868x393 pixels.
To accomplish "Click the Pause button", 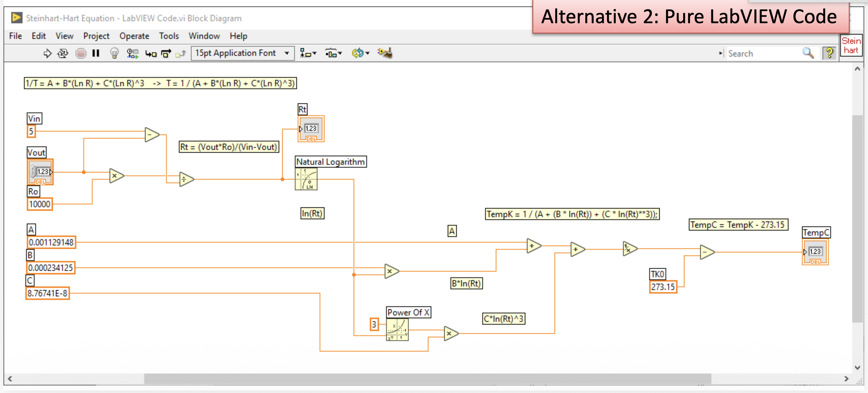I will point(96,53).
